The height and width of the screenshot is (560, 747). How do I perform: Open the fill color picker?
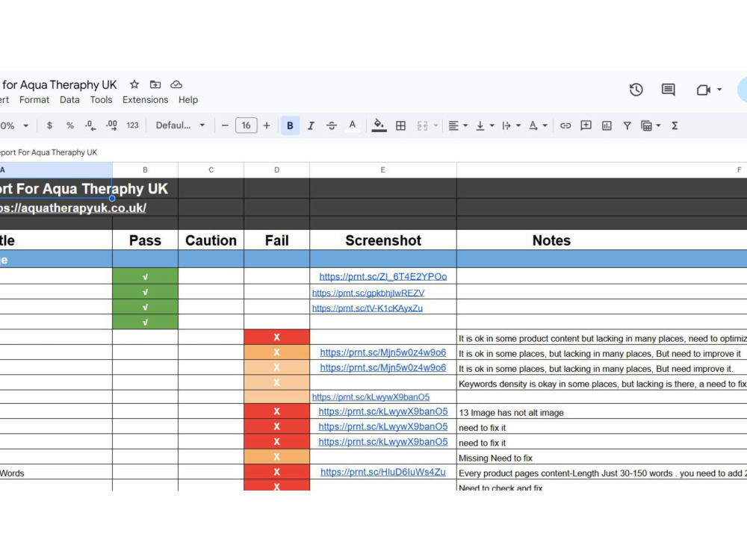(x=379, y=125)
